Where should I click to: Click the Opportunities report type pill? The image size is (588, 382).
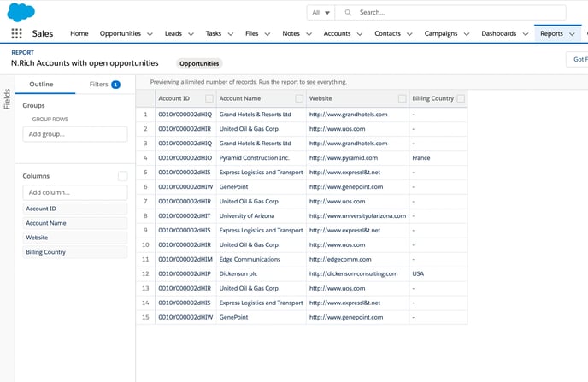point(199,63)
